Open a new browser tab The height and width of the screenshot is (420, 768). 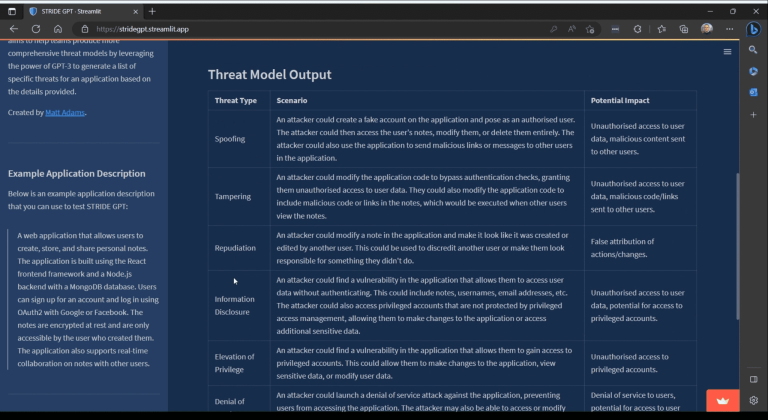[x=152, y=11]
